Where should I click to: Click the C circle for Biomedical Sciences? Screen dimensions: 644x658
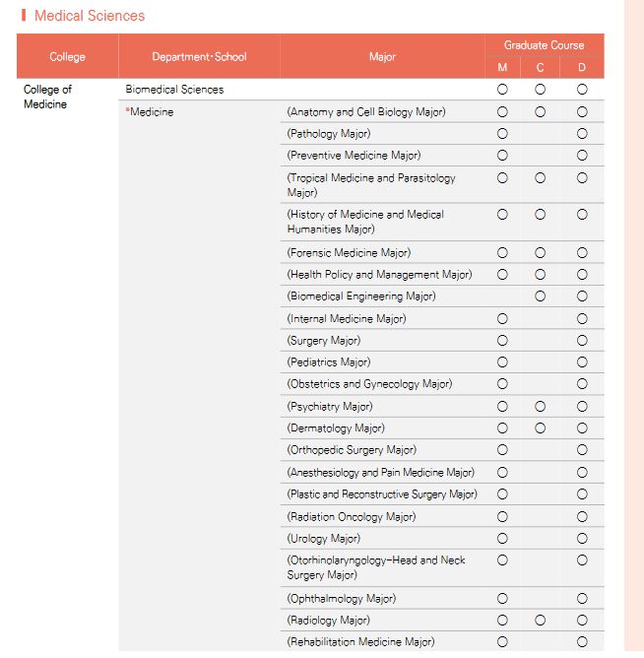540,90
